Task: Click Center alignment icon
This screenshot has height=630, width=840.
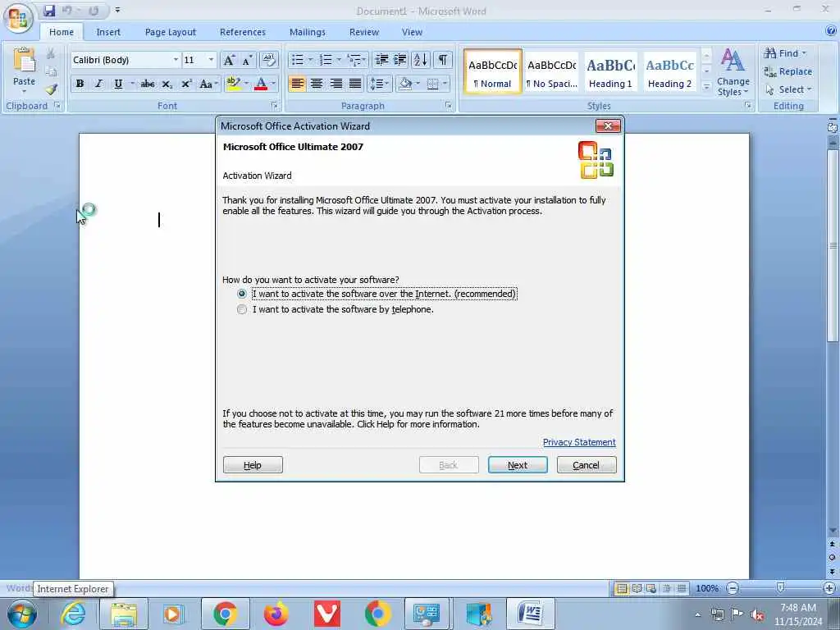Action: (317, 84)
